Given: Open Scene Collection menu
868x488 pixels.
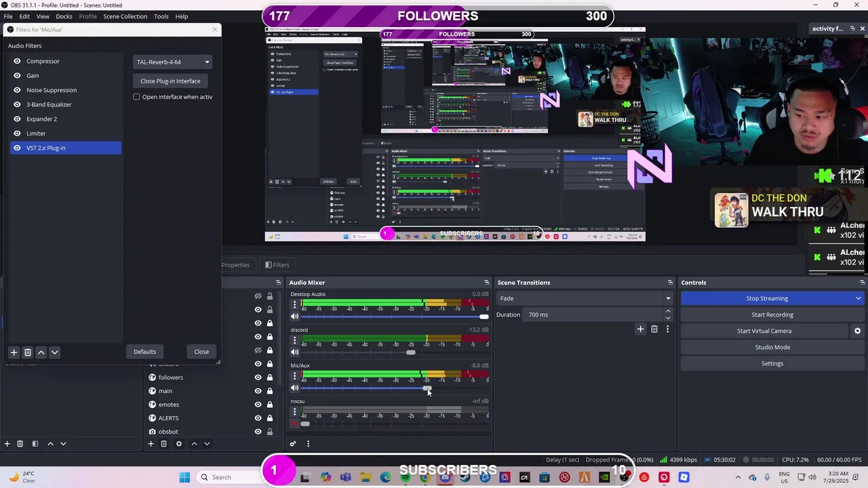Looking at the screenshot, I should 125,16.
